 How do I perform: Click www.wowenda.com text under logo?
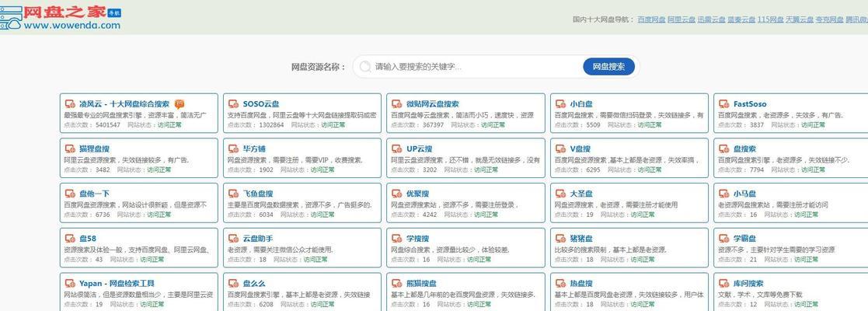point(72,26)
